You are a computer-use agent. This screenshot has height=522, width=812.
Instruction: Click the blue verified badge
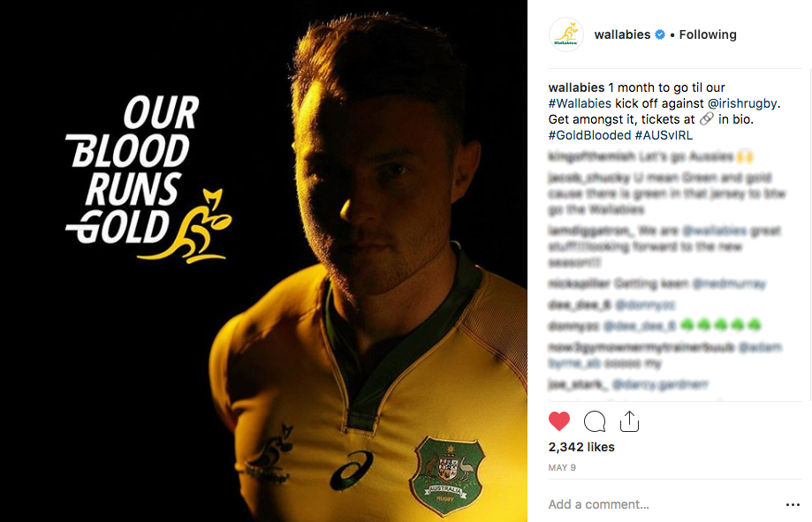[660, 34]
